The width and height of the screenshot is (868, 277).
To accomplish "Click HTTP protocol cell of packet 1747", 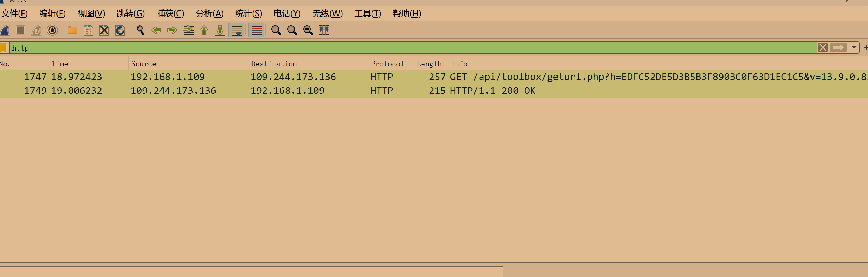I will [382, 77].
